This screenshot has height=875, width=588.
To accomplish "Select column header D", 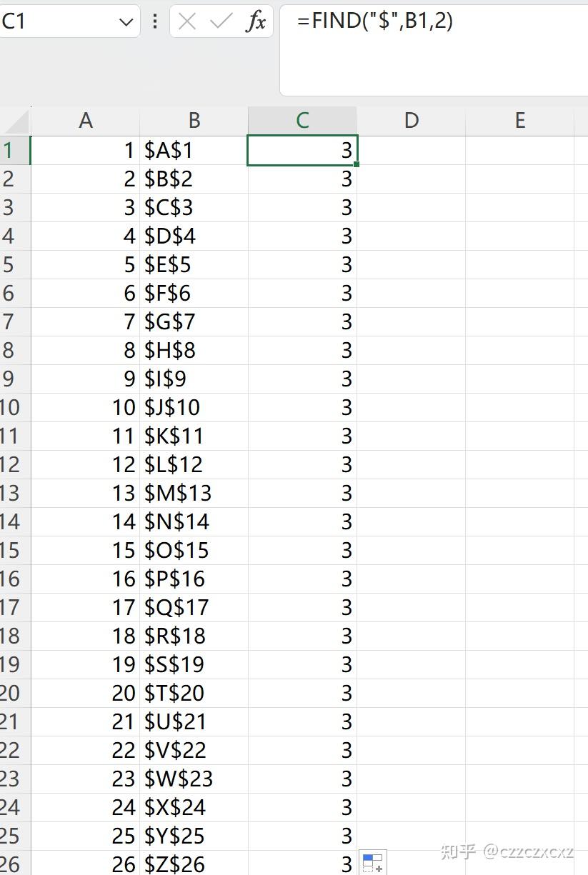I will point(411,120).
